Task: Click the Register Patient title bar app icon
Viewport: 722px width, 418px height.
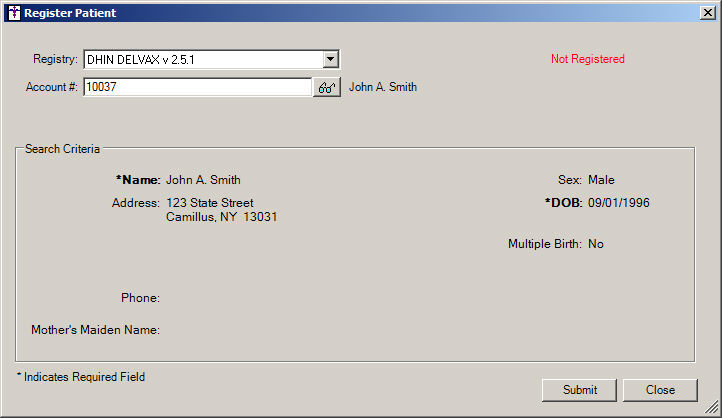Action: click(x=14, y=13)
